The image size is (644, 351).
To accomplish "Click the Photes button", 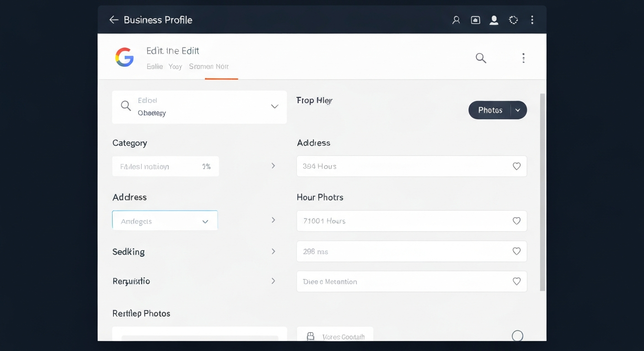I will pos(490,110).
